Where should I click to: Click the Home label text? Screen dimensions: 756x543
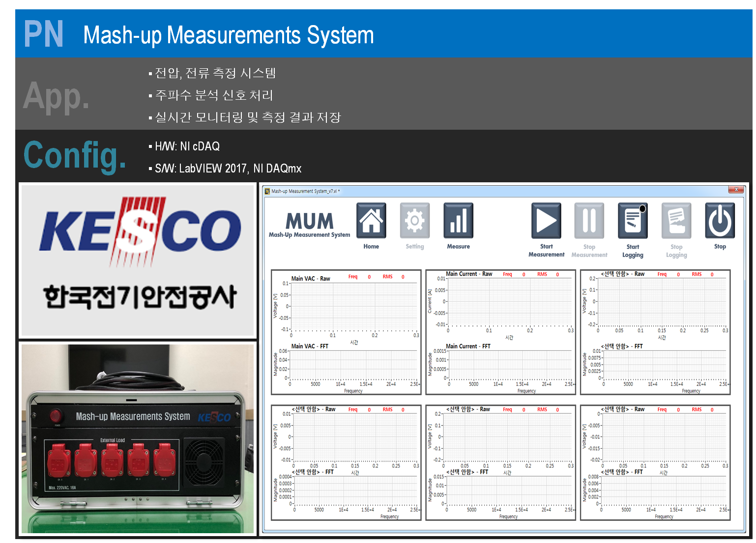click(371, 247)
